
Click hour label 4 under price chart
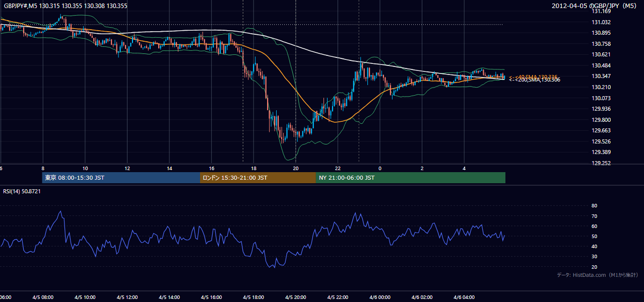pos(464,169)
